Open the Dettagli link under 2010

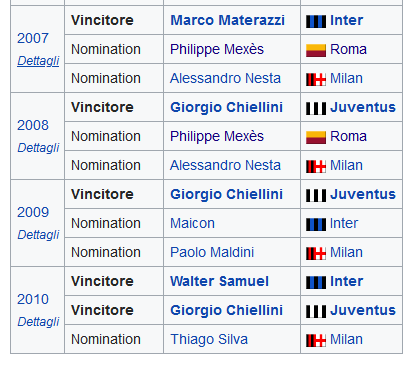coord(38,322)
